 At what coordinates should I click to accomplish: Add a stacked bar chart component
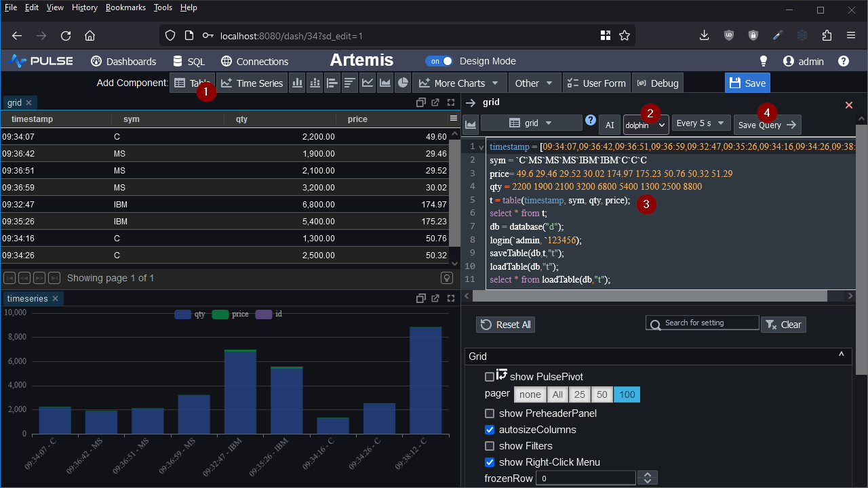pyautogui.click(x=315, y=83)
